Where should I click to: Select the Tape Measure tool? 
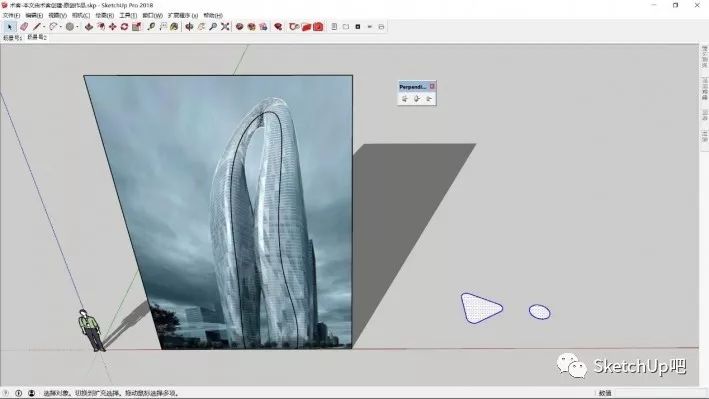[x=151, y=27]
